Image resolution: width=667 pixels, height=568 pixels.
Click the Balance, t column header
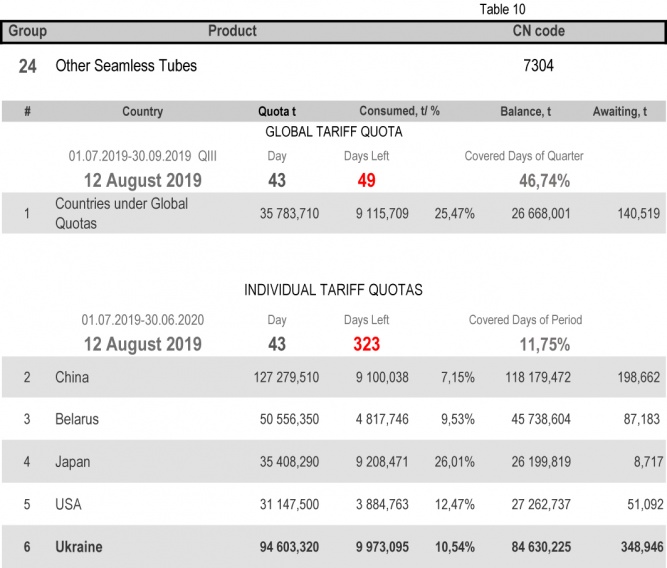525,112
